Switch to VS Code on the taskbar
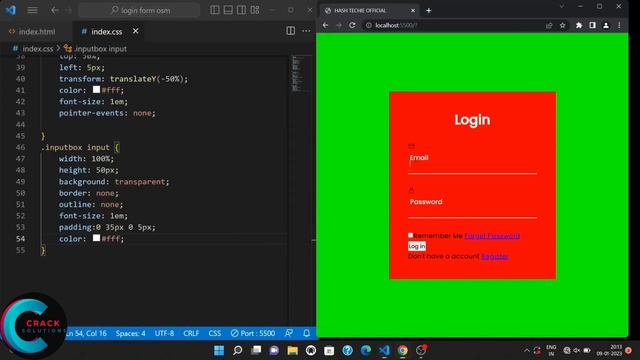This screenshot has width=640, height=360. 384,350
